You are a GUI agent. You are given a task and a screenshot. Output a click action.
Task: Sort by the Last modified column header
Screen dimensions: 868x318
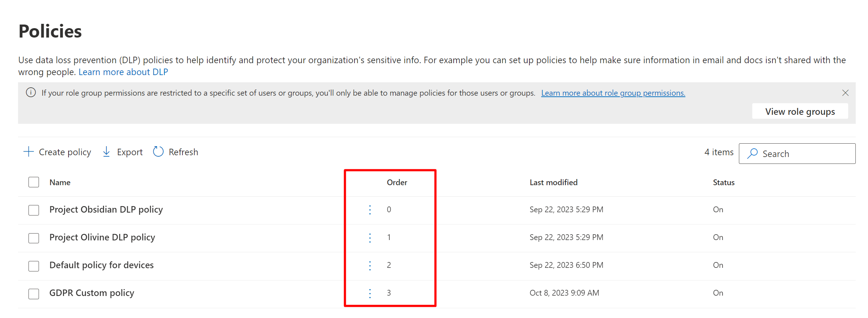[x=553, y=183]
